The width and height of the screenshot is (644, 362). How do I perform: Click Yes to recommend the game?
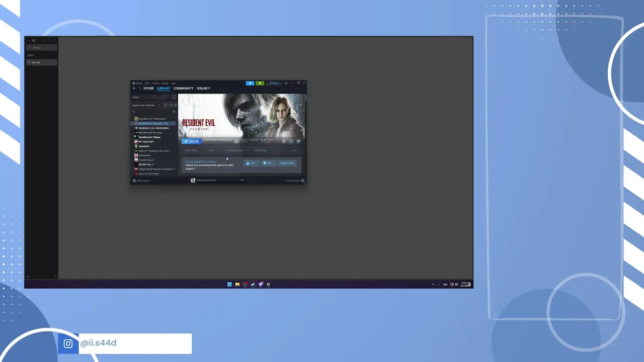click(252, 163)
